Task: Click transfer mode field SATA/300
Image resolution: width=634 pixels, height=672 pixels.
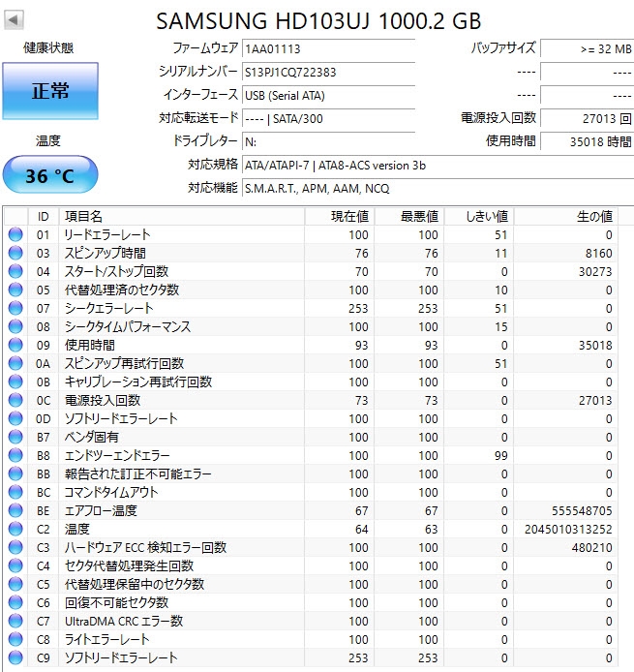Action: pos(328,118)
